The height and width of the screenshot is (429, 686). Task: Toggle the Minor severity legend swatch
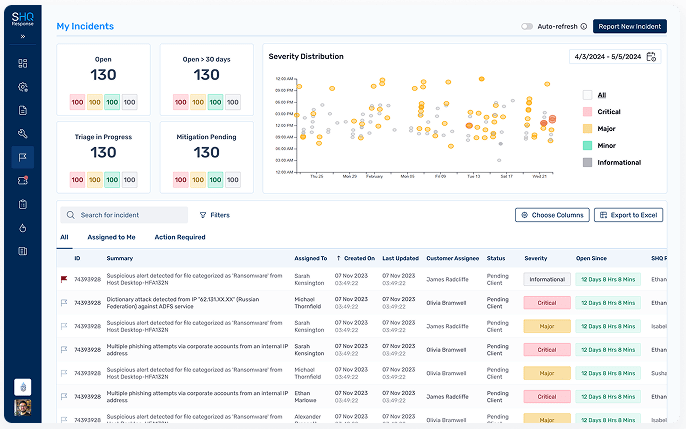[x=588, y=145]
